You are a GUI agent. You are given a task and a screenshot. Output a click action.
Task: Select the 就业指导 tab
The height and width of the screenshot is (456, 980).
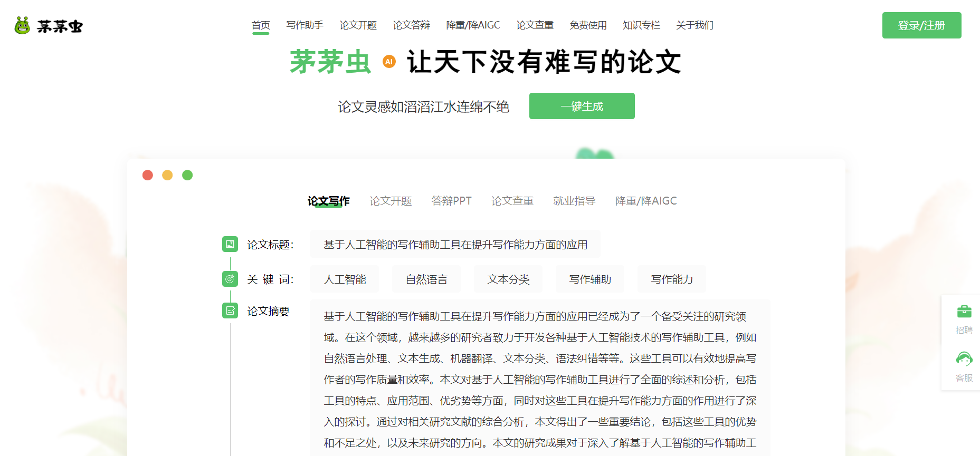[574, 201]
